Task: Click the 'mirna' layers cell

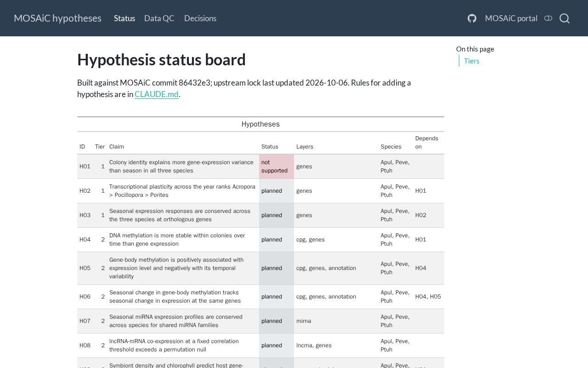Action: click(x=336, y=321)
